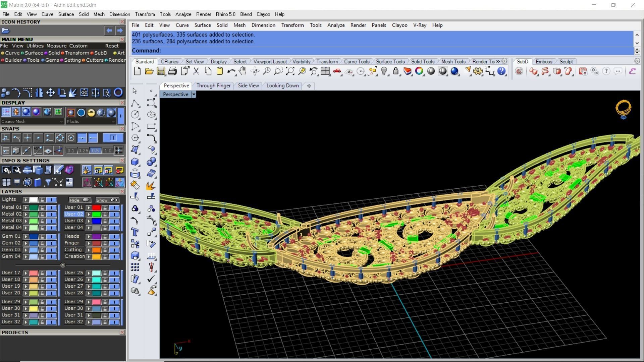Screen dimensions: 644x362
Task: Click the Lock padlock icon in toolbar
Action: pyautogui.click(x=396, y=71)
